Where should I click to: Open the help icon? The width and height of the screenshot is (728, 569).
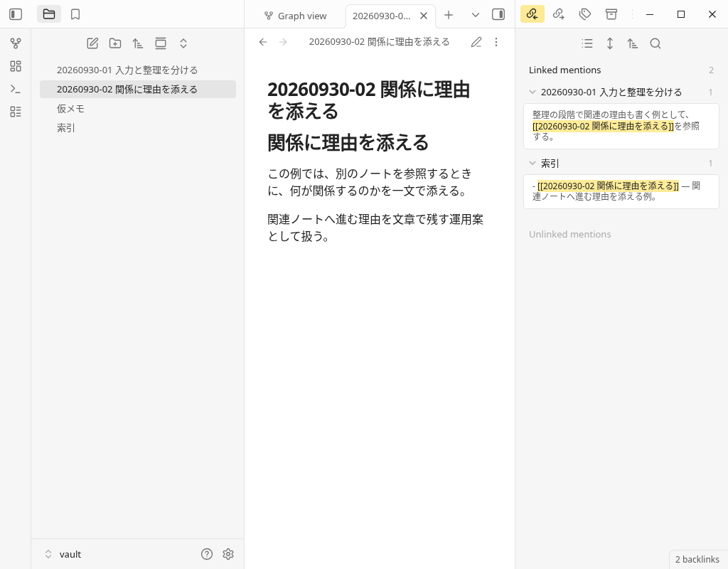point(207,553)
